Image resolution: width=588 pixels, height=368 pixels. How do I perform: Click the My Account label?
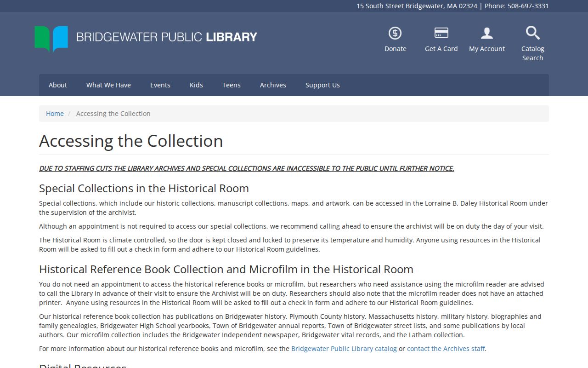487,49
